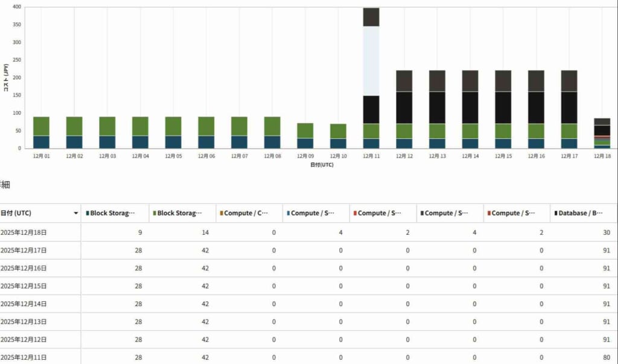Click the top dark gray segment of 12月 17 bar
This screenshot has height=364, width=618.
tap(569, 81)
